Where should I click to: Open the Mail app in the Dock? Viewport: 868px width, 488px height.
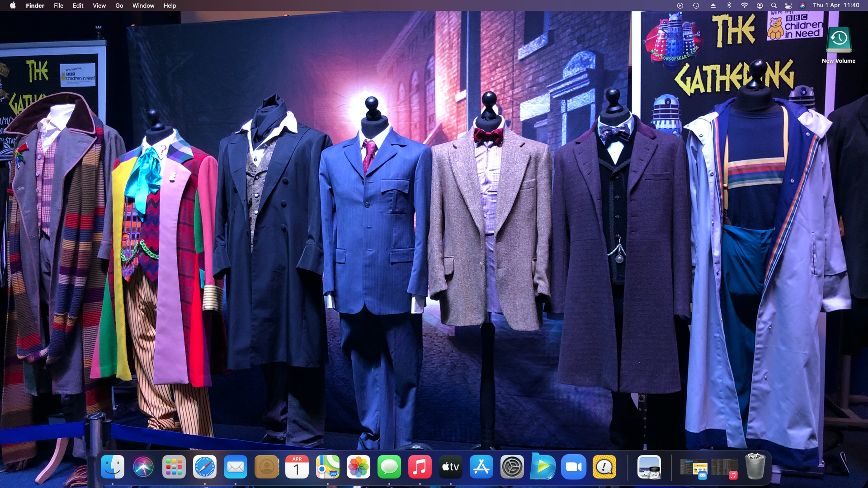point(236,467)
